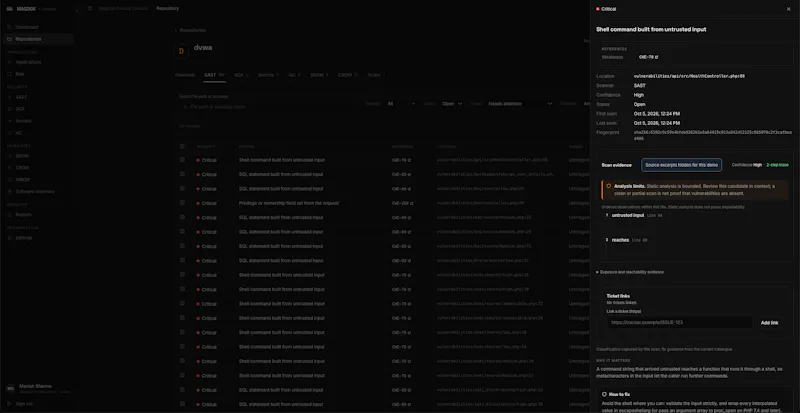Screen dimensions: 800x413
Task: Open the Severity All filter dropdown
Action: [401, 104]
